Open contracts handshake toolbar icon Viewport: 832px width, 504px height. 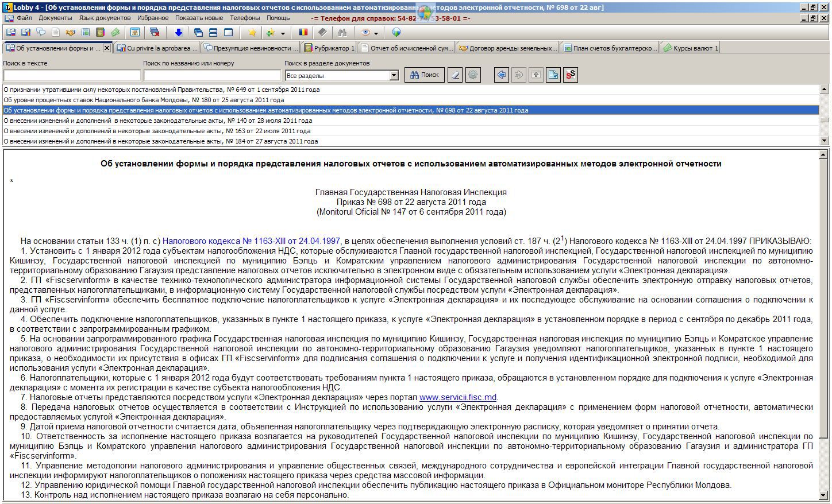[71, 33]
